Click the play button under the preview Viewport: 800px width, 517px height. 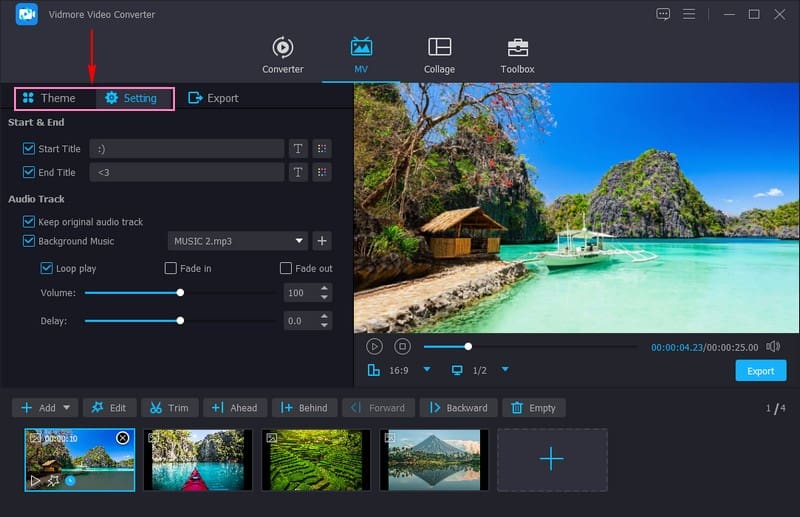(374, 346)
